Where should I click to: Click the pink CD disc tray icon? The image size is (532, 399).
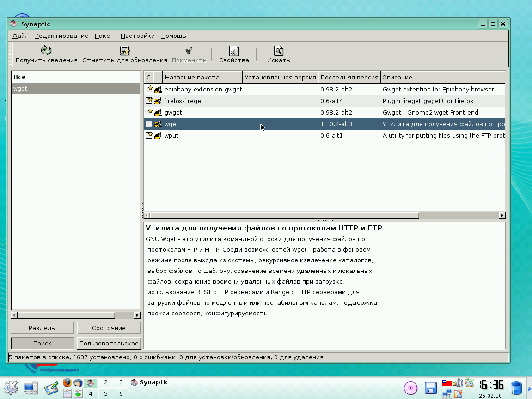click(x=410, y=388)
